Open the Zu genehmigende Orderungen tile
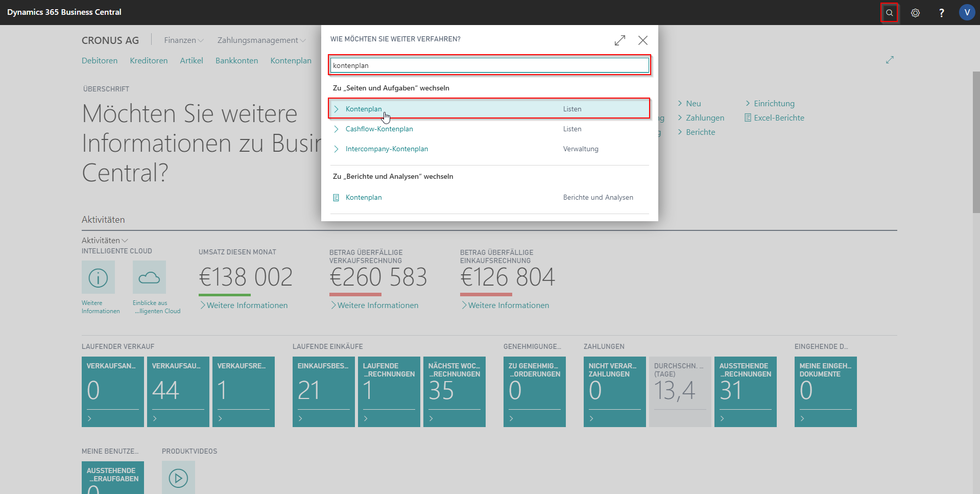 tap(535, 392)
